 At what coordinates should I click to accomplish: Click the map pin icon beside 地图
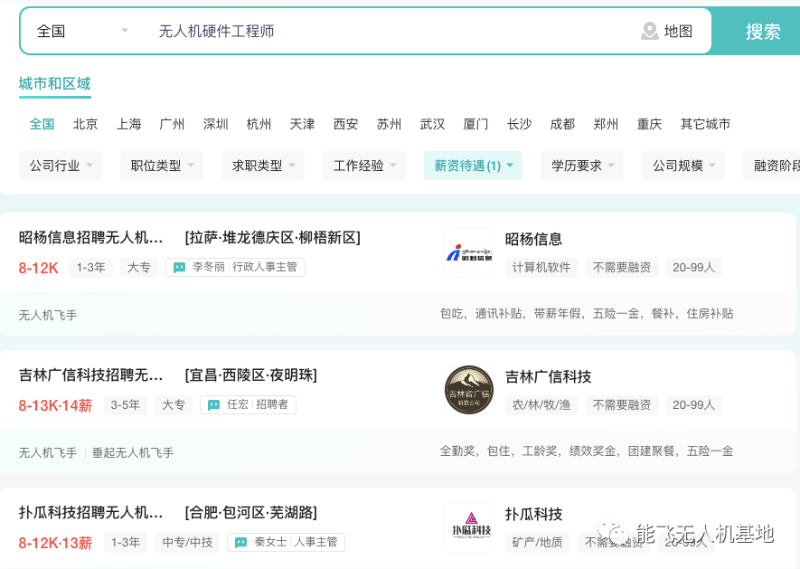pyautogui.click(x=649, y=31)
